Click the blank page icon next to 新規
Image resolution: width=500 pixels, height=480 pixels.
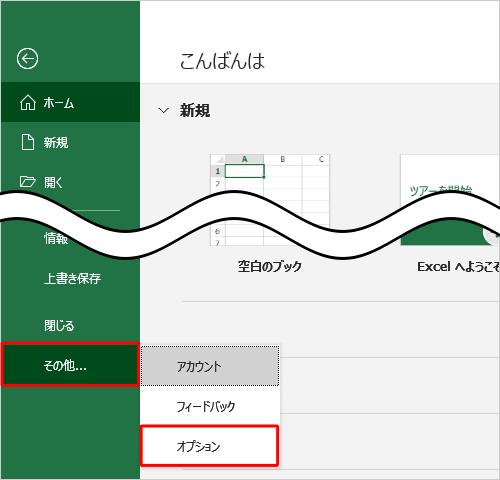(x=28, y=142)
